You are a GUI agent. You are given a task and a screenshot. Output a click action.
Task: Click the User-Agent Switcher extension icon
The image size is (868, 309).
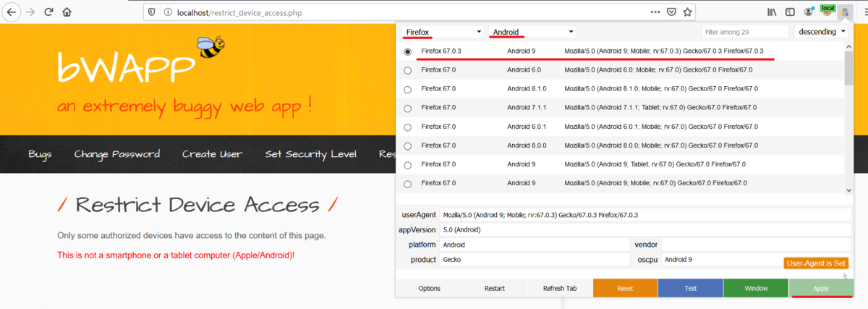844,12
